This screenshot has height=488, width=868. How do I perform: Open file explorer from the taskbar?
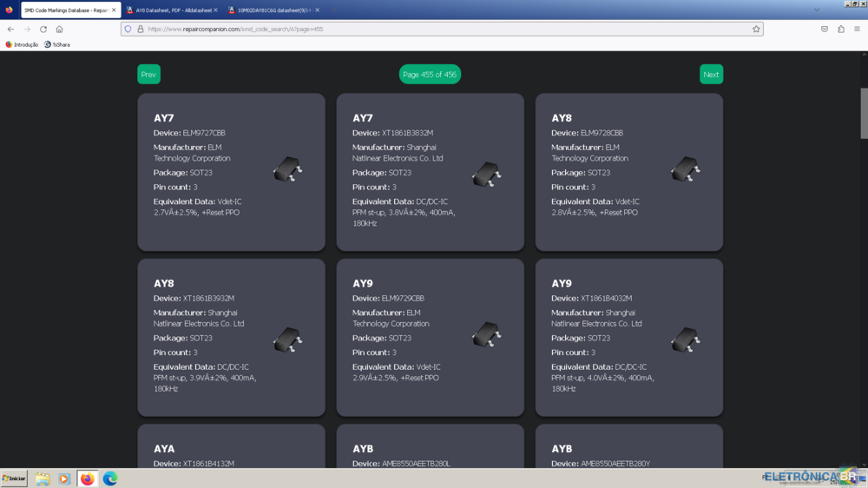tap(43, 478)
